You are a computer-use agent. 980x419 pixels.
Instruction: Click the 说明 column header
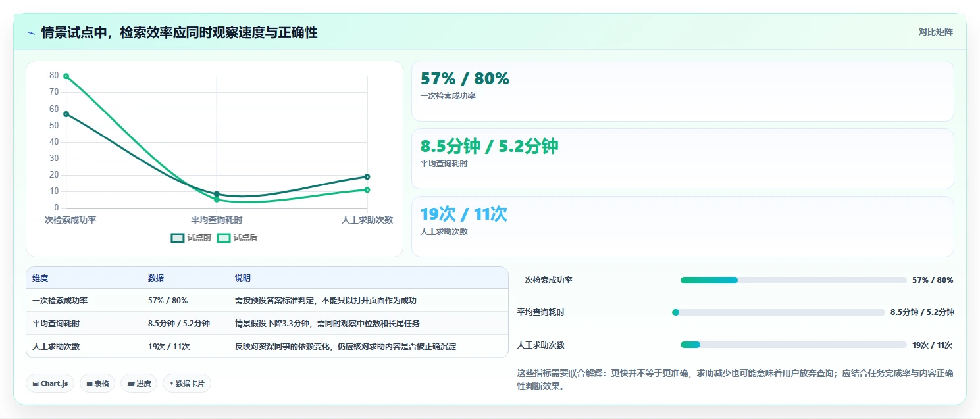click(x=243, y=278)
